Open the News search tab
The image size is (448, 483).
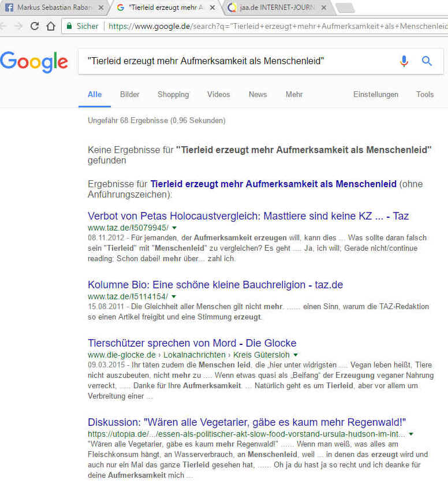[x=257, y=95]
